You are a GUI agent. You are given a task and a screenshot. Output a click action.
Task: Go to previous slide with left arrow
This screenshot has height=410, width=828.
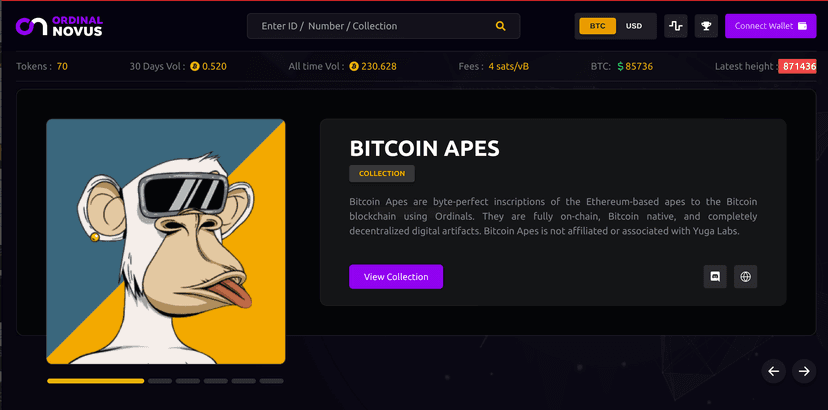(x=774, y=371)
